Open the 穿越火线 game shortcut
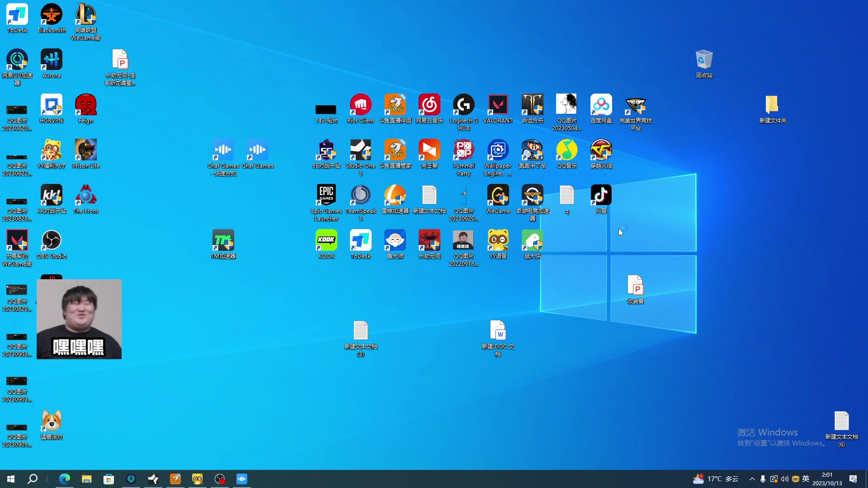868x488 pixels. [601, 154]
